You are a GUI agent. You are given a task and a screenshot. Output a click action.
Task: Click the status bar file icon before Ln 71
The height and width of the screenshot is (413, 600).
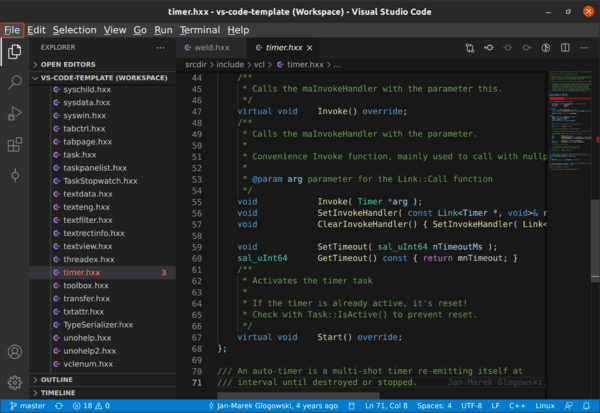coord(352,406)
